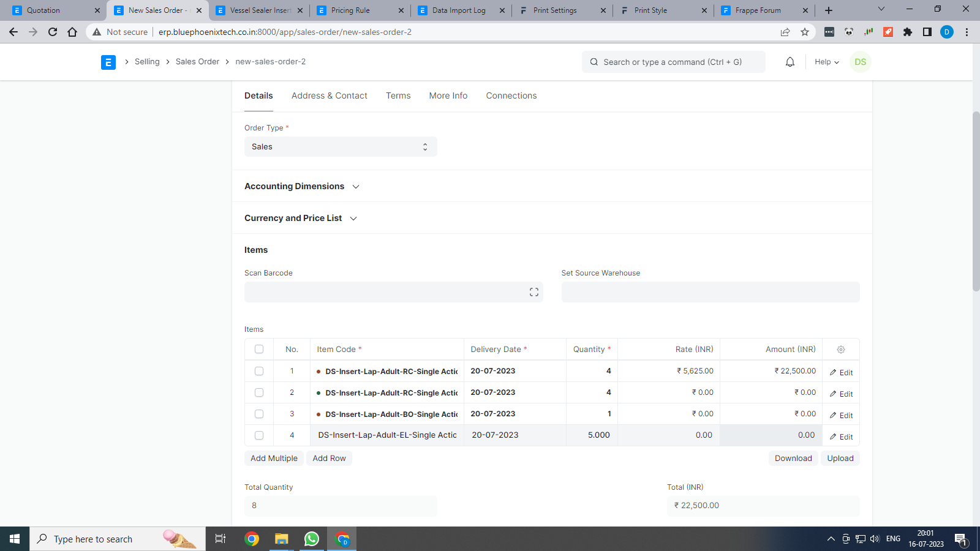980x551 pixels.
Task: Click Windows taskbar search box
Action: (118, 539)
